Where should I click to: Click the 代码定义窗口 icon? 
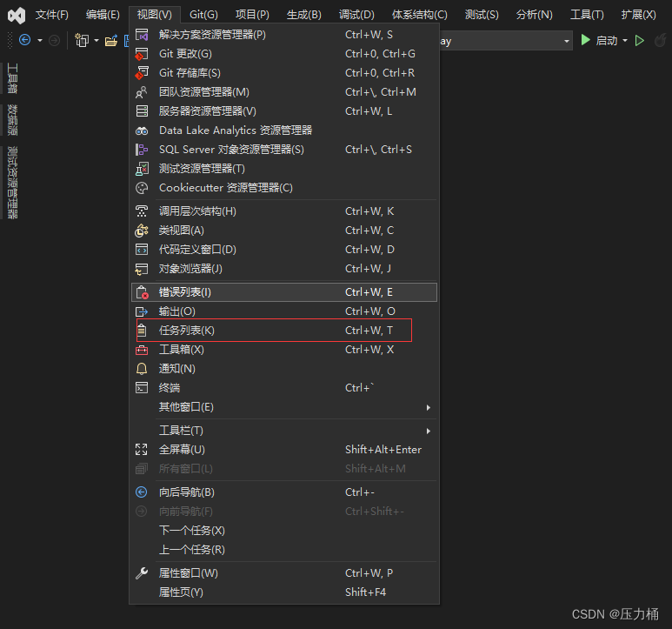[x=142, y=250]
